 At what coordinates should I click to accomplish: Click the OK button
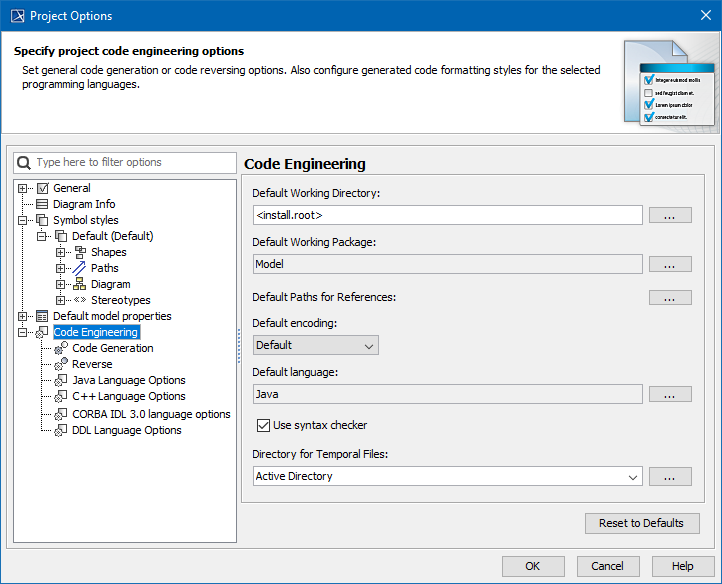coord(533,566)
